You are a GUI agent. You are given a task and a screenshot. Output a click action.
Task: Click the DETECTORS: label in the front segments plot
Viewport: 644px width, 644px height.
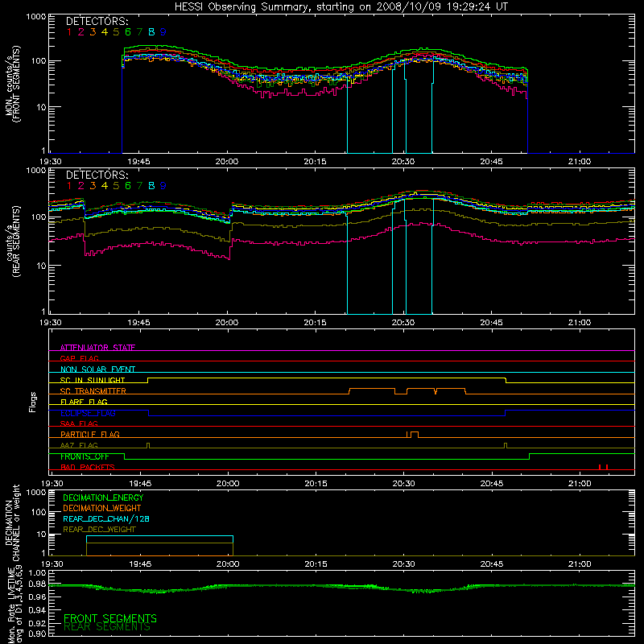pos(97,21)
